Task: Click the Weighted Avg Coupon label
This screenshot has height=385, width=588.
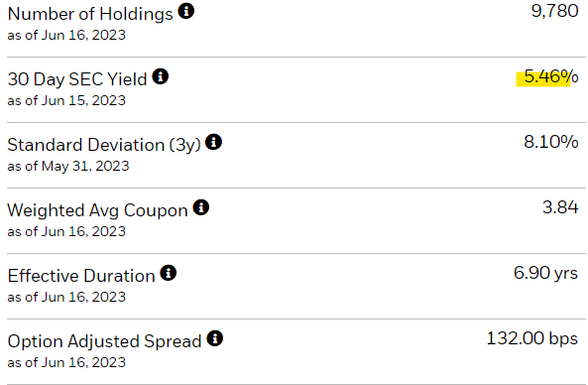Action: pyautogui.click(x=97, y=210)
